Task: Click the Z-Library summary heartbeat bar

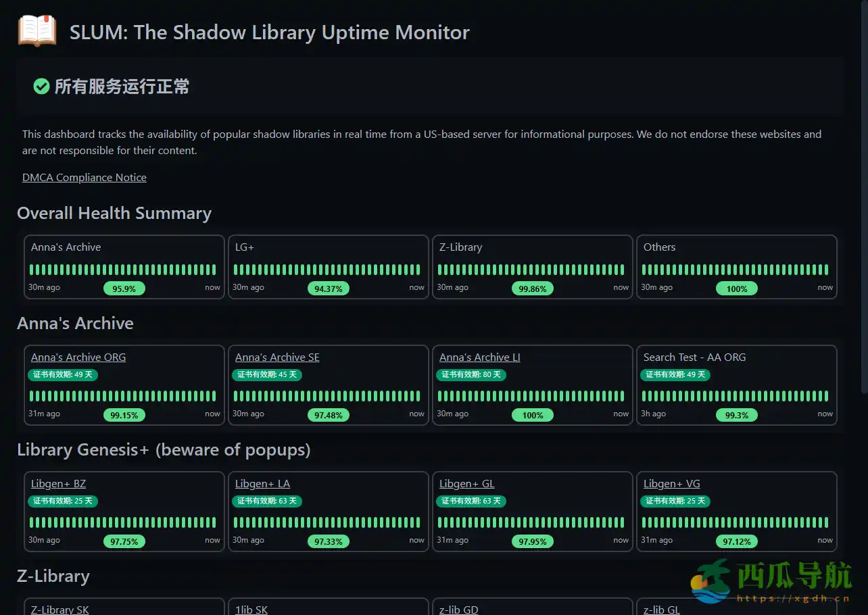Action: pos(531,270)
